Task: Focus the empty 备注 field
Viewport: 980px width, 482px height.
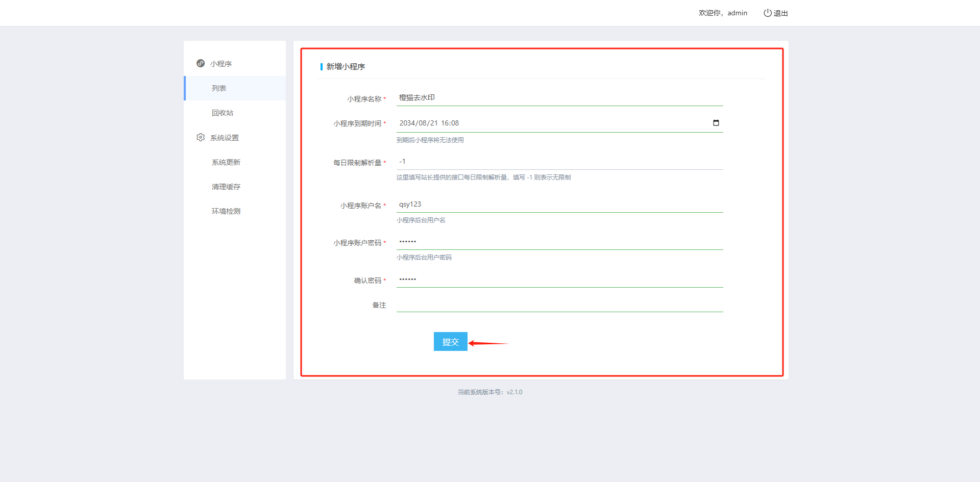Action: 559,305
